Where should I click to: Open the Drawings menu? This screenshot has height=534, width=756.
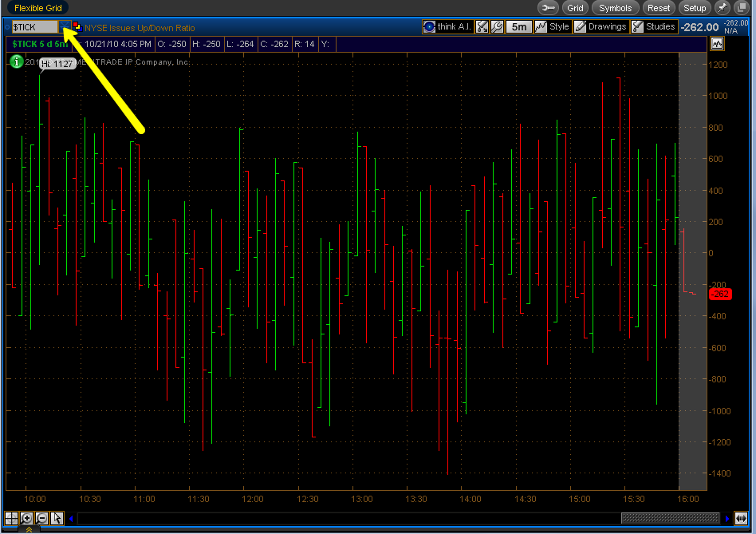click(x=600, y=26)
